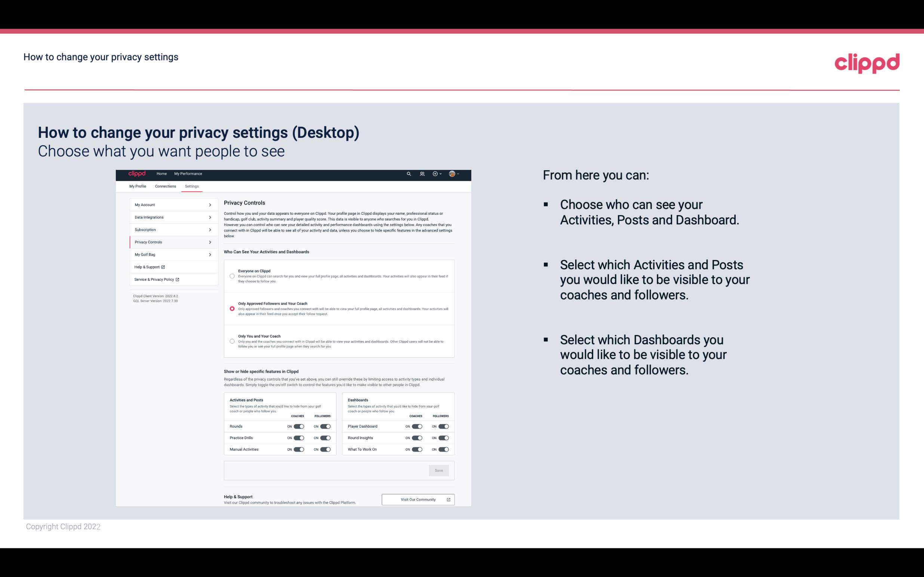Click the My Performance navigation icon
The image size is (924, 577).
coord(188,174)
